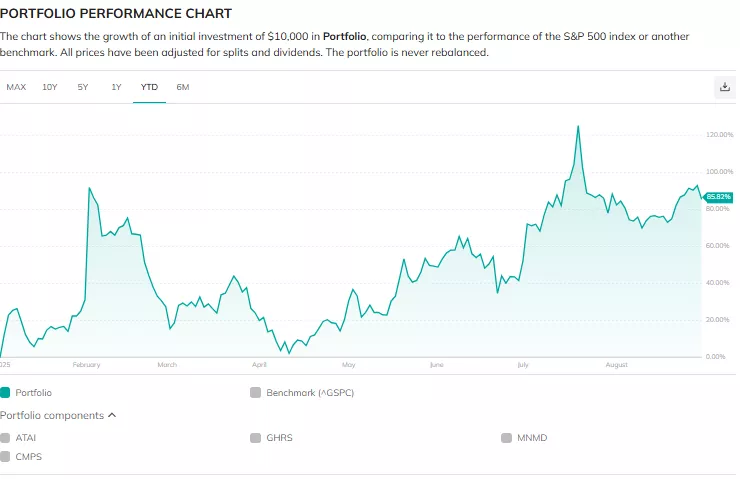This screenshot has width=740, height=479.
Task: Click the 85.82% current value badge
Action: click(719, 197)
